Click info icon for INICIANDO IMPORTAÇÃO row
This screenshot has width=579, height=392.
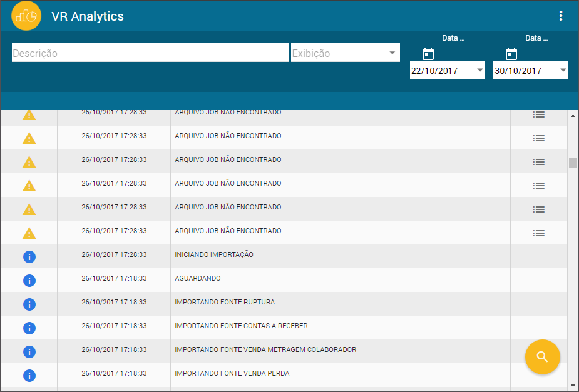tap(29, 257)
